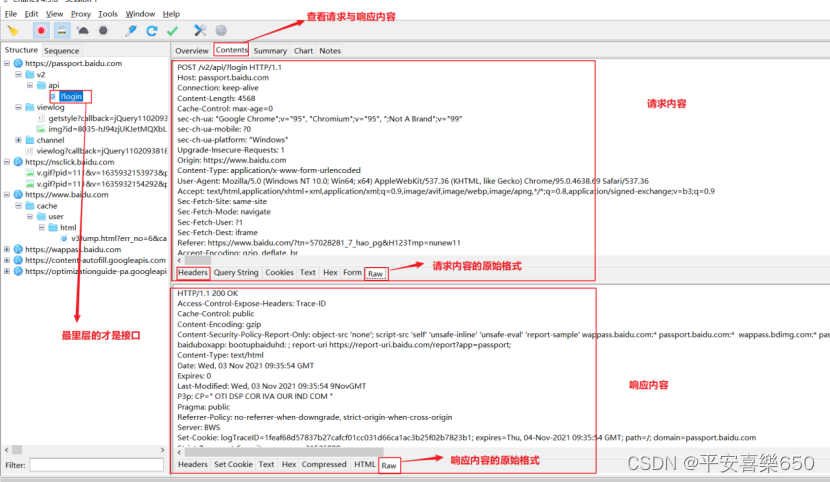The width and height of the screenshot is (830, 482).
Task: Click the www.baidu.com globe icon
Action: point(18,195)
